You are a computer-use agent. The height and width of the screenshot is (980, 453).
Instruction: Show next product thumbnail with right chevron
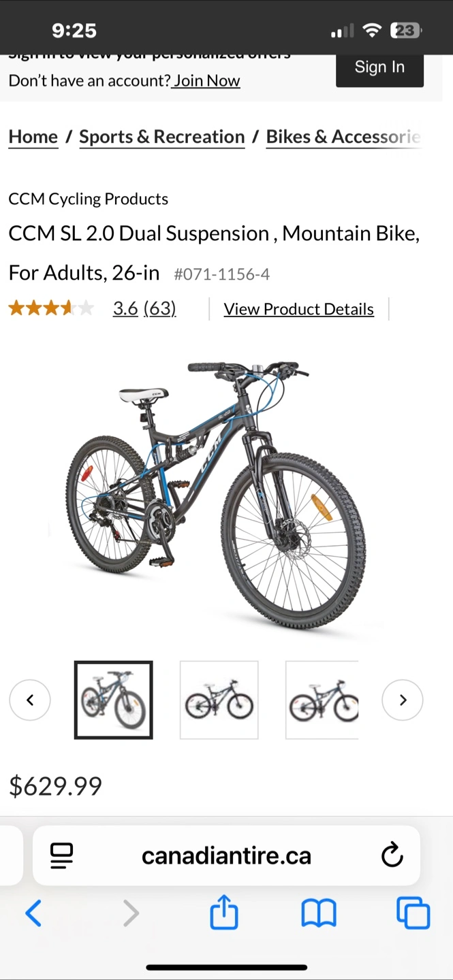[x=403, y=700]
